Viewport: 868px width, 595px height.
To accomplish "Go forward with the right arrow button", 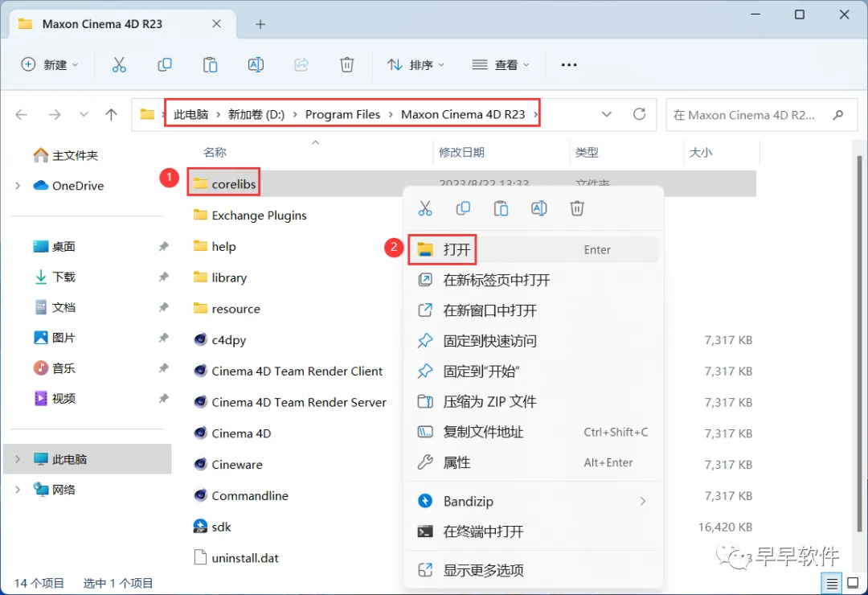I will [x=55, y=115].
